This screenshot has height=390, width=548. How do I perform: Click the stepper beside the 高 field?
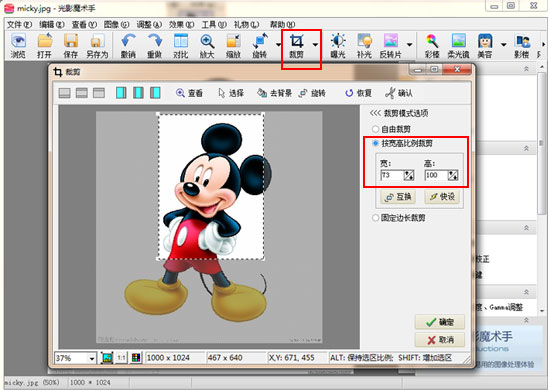(453, 175)
